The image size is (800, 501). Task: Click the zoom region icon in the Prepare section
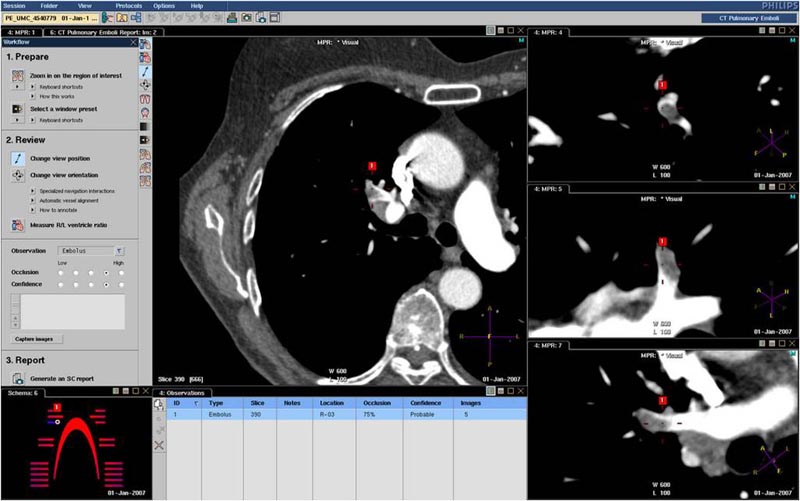click(x=18, y=76)
